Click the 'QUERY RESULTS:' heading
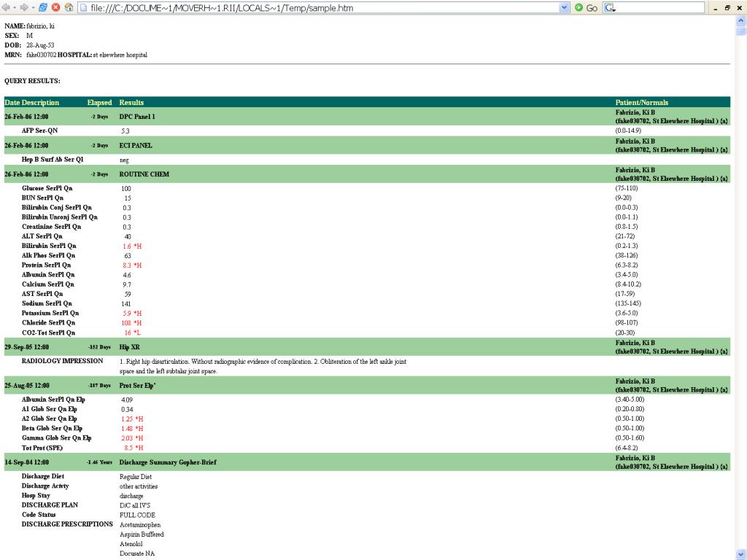 [32, 81]
